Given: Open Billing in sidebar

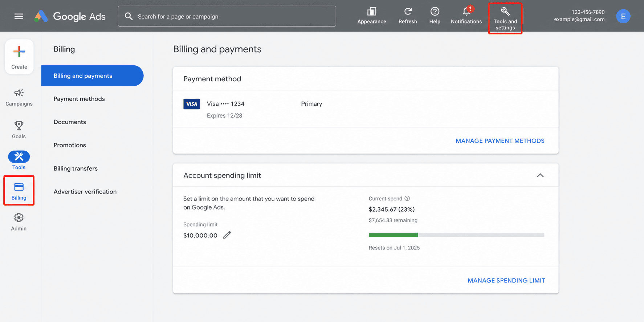Looking at the screenshot, I should click(x=19, y=191).
